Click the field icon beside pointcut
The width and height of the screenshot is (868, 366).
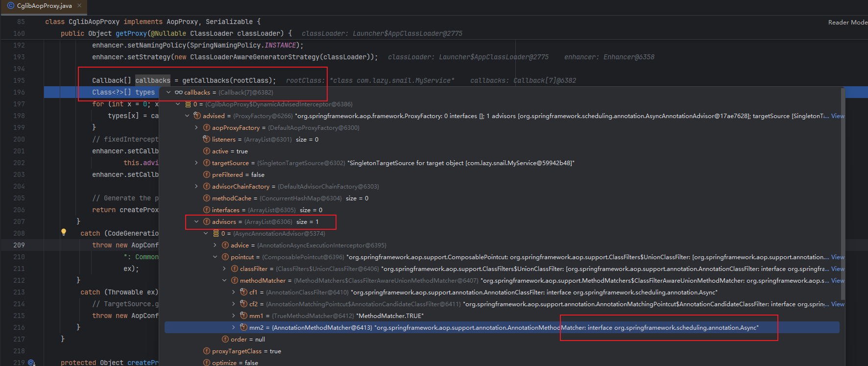[225, 257]
